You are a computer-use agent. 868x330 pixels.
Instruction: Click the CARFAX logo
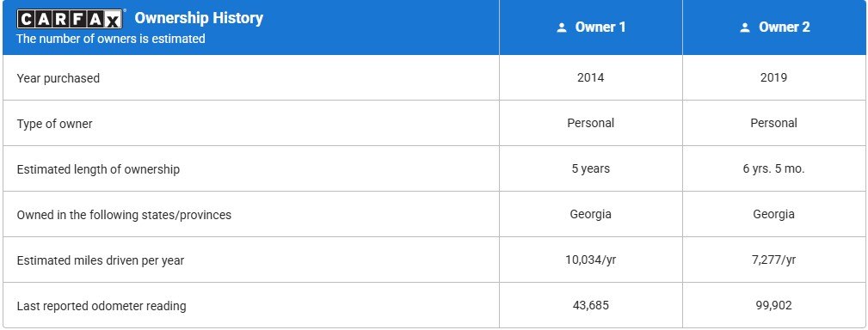(x=70, y=19)
